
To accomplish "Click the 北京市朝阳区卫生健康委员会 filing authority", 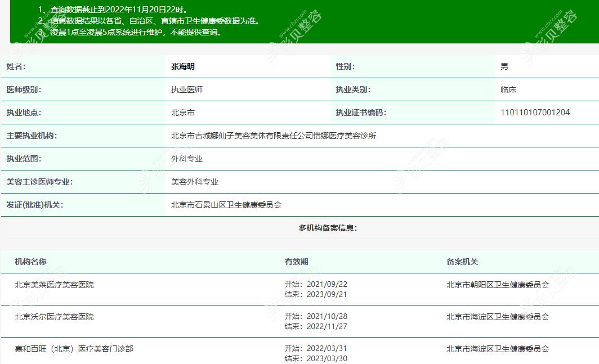I will (x=498, y=285).
